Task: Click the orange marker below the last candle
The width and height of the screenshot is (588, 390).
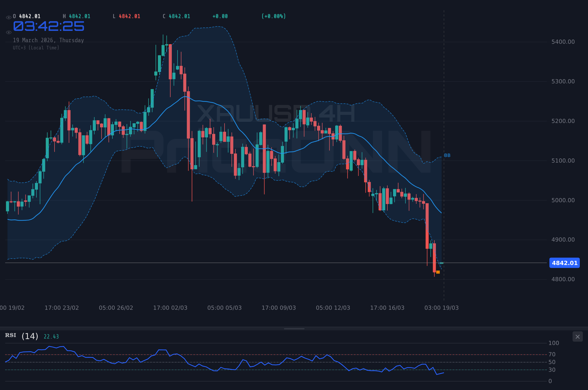Action: (438, 272)
